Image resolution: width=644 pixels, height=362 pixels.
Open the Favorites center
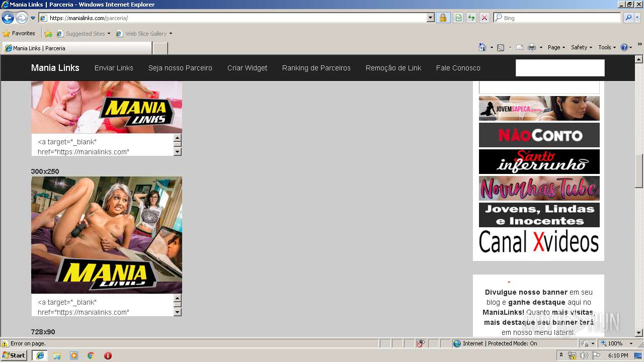coord(19,34)
